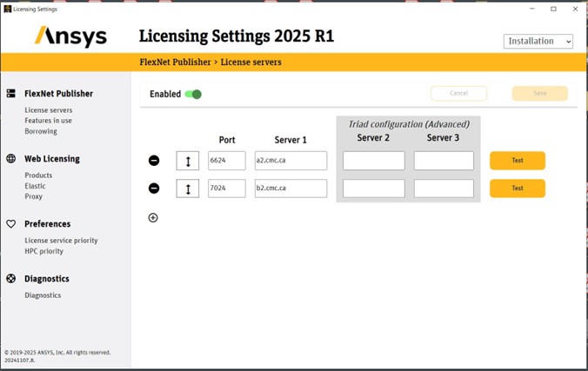Select Diagnostics section heading
The height and width of the screenshot is (371, 588).
point(47,279)
